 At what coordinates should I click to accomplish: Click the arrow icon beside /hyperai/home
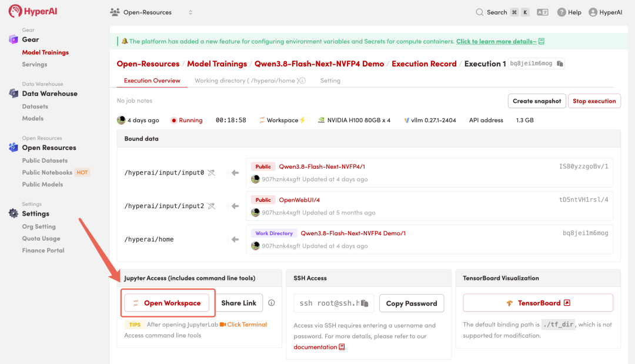click(235, 239)
